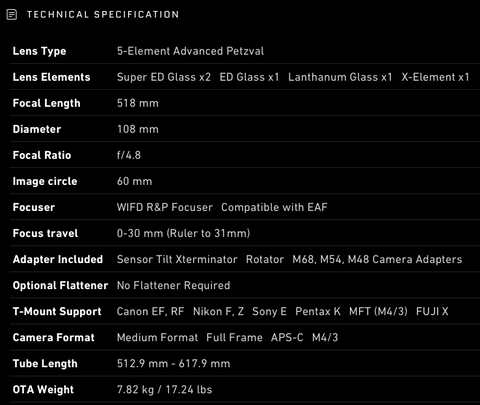Click 5-Element Advanced Petzval text
480x405 pixels.
click(x=190, y=51)
